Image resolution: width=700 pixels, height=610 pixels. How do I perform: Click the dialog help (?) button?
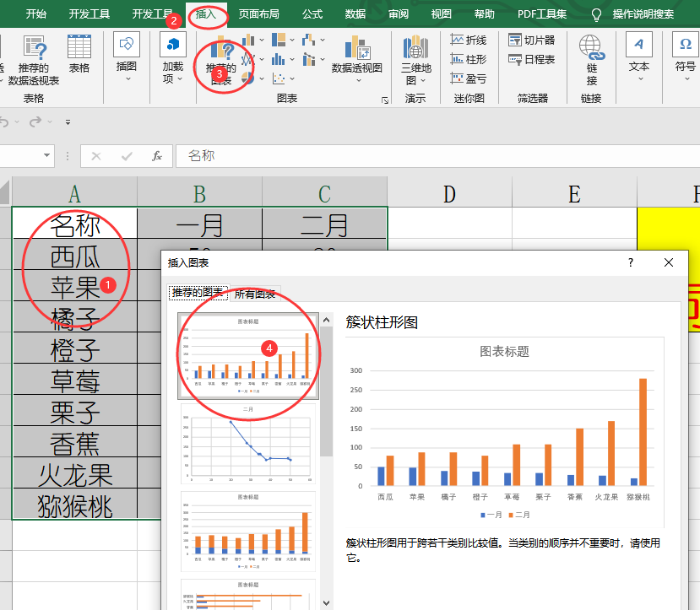coord(631,262)
